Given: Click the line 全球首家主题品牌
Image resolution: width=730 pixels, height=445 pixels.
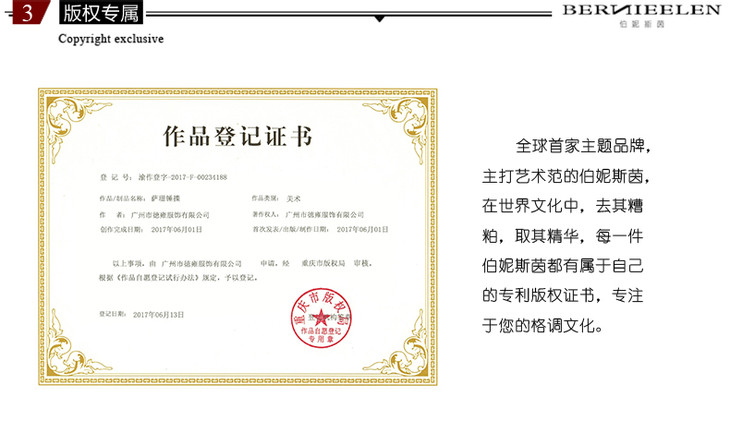Looking at the screenshot, I should click(582, 146).
